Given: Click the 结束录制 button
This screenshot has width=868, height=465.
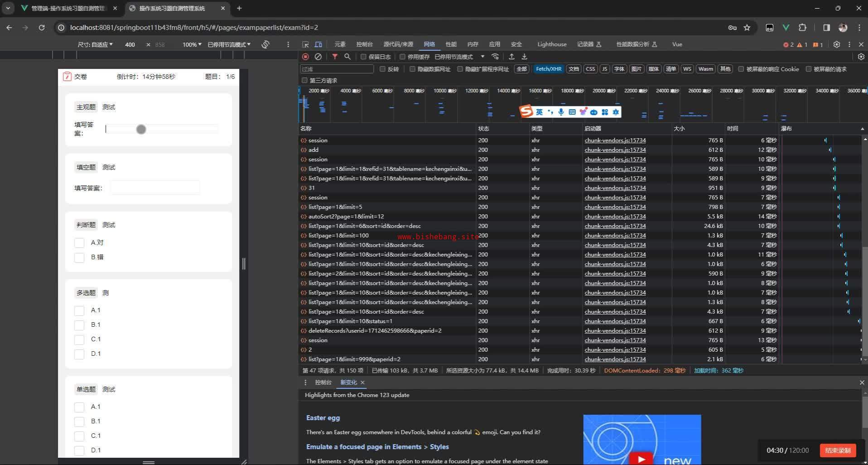Looking at the screenshot, I should point(837,450).
